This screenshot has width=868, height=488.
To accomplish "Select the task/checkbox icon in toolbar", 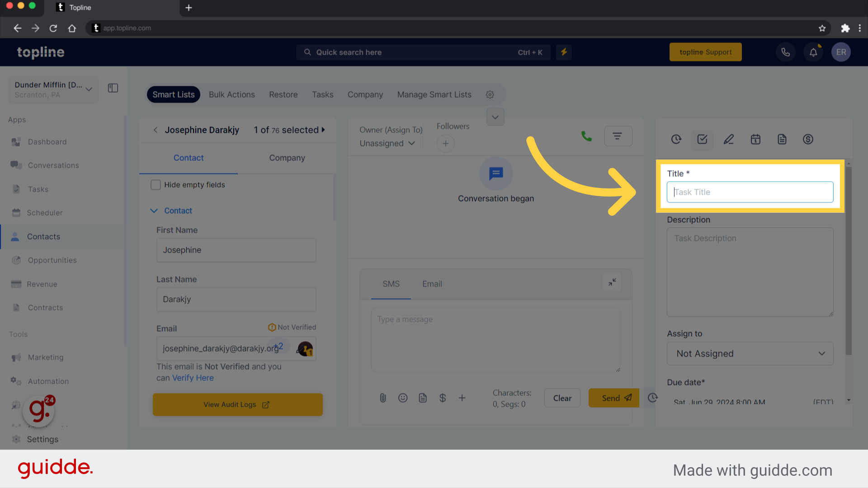I will click(x=702, y=139).
